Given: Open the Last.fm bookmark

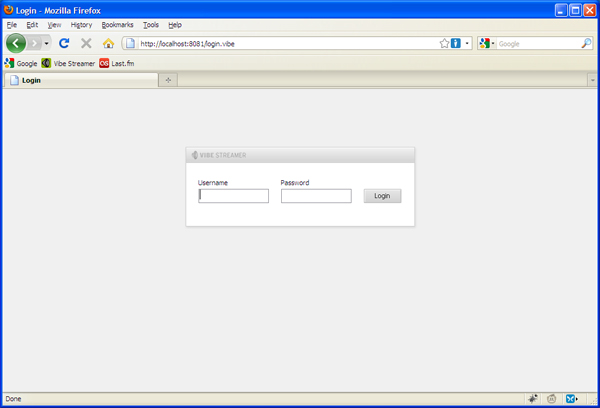Looking at the screenshot, I should [x=117, y=63].
